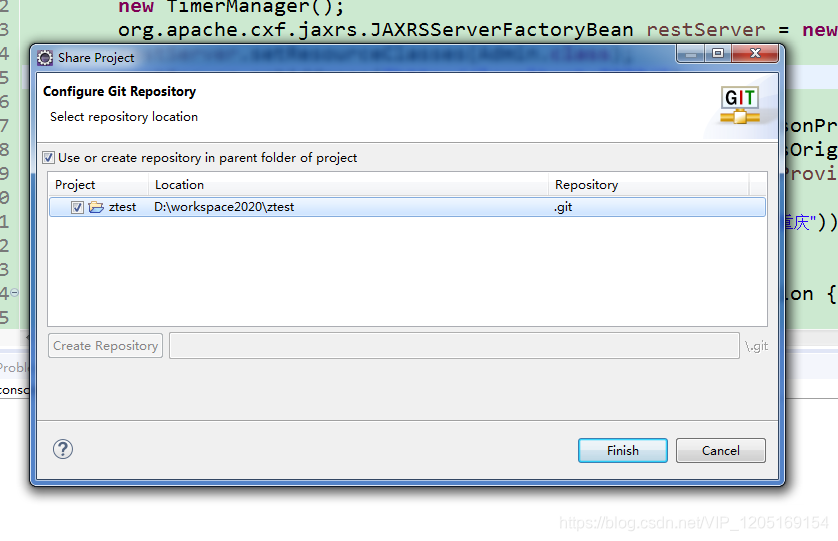
Task: Click the disabled Create Repository button
Action: [x=105, y=346]
